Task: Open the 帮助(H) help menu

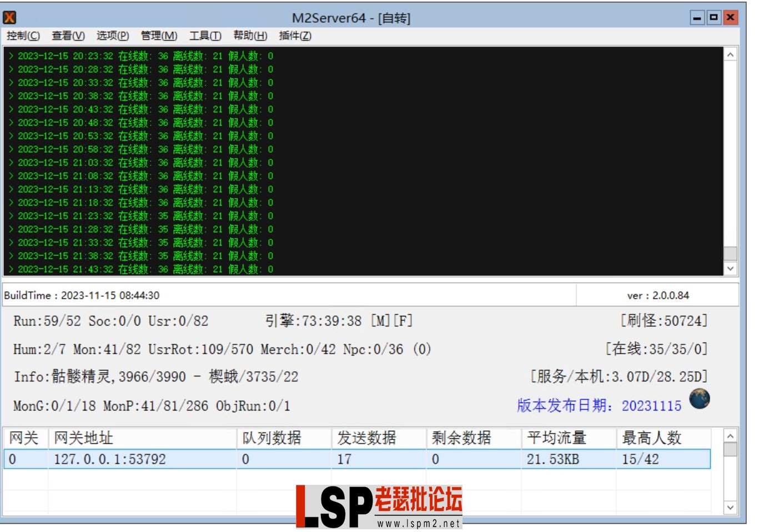Action: pyautogui.click(x=249, y=36)
